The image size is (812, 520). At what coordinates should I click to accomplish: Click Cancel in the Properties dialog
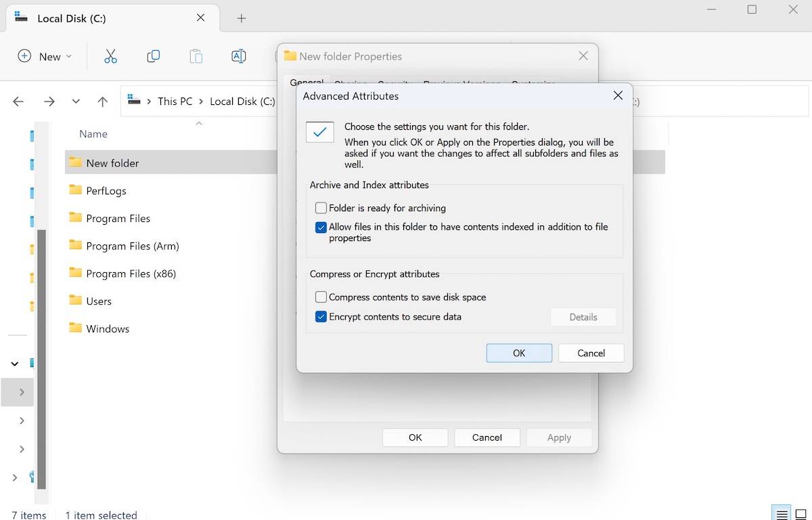pyautogui.click(x=487, y=437)
